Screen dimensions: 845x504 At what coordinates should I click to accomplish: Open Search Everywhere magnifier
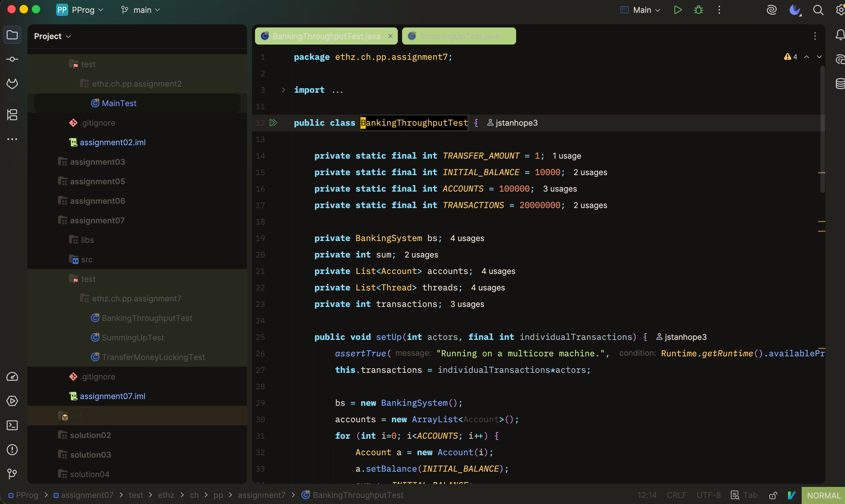[x=818, y=10]
